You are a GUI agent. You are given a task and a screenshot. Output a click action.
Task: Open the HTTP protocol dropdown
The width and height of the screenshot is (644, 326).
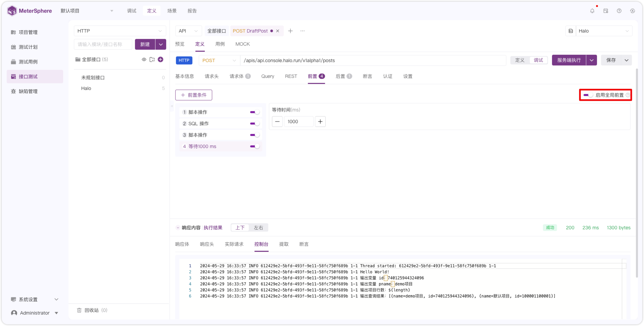click(x=120, y=31)
